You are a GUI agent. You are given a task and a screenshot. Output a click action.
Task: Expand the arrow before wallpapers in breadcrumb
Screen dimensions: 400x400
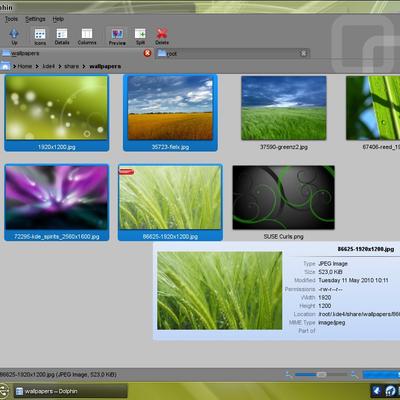pyautogui.click(x=84, y=67)
